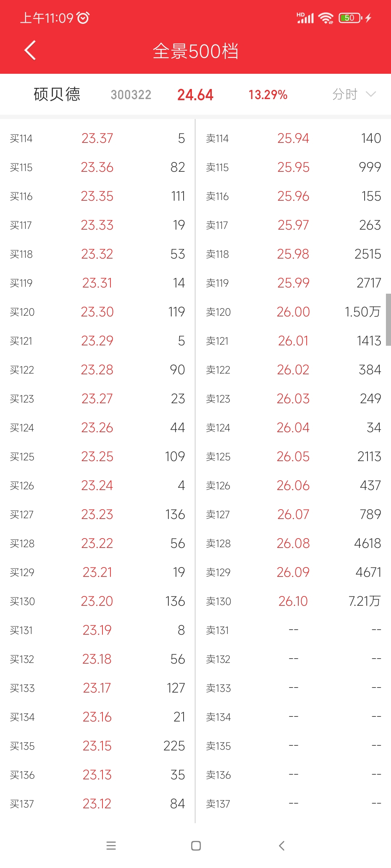Click the gray vertical scrollbar thumb
391x868 pixels.
coord(388,320)
